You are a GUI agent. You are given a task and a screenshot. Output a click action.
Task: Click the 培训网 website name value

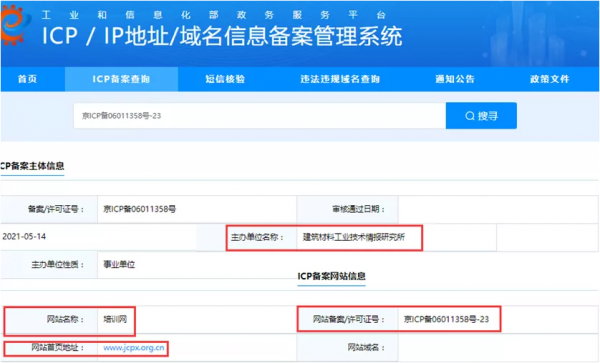pyautogui.click(x=115, y=319)
